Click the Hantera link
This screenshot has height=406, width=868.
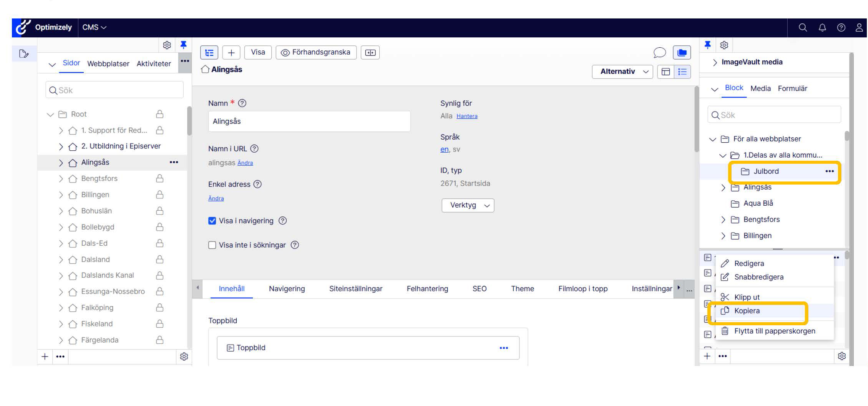click(466, 116)
